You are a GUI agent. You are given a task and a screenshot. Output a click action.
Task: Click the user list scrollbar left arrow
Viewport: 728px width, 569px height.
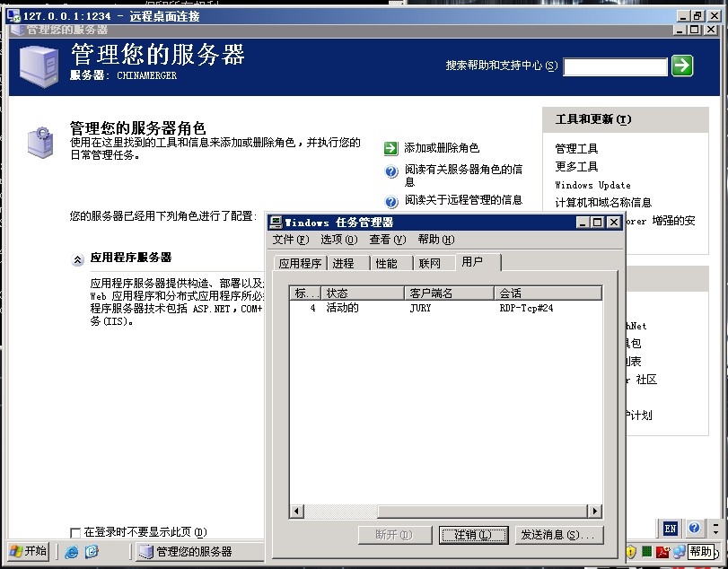pyautogui.click(x=297, y=512)
